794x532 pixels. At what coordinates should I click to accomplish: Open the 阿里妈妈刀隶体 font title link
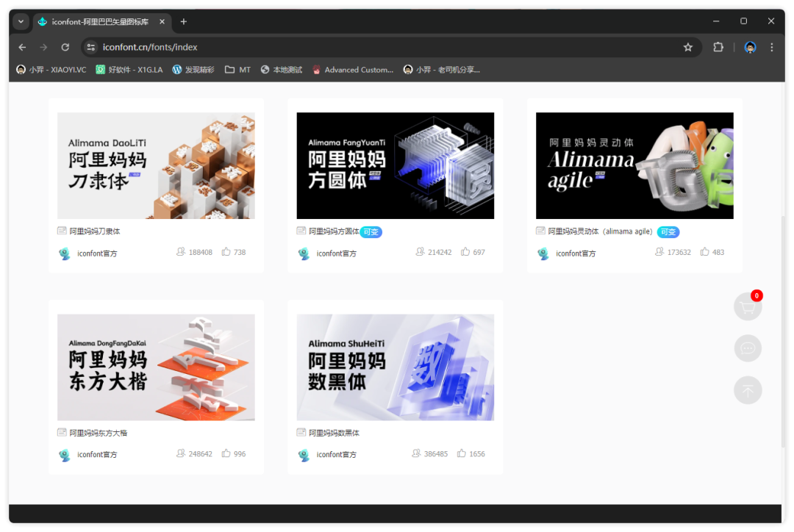[95, 231]
